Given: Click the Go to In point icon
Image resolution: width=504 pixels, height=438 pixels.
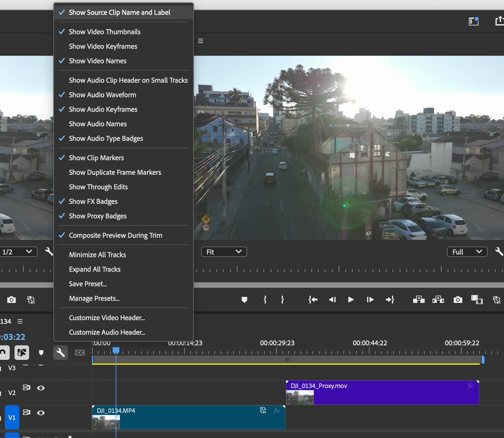Looking at the screenshot, I should click(313, 300).
